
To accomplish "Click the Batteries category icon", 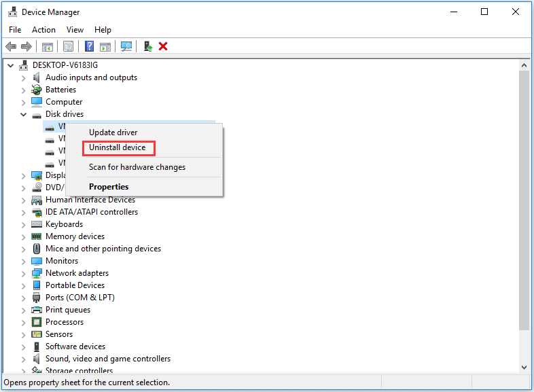I will coord(37,90).
